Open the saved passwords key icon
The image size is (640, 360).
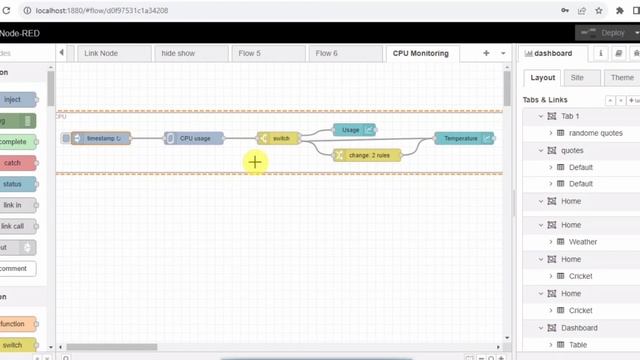[565, 11]
